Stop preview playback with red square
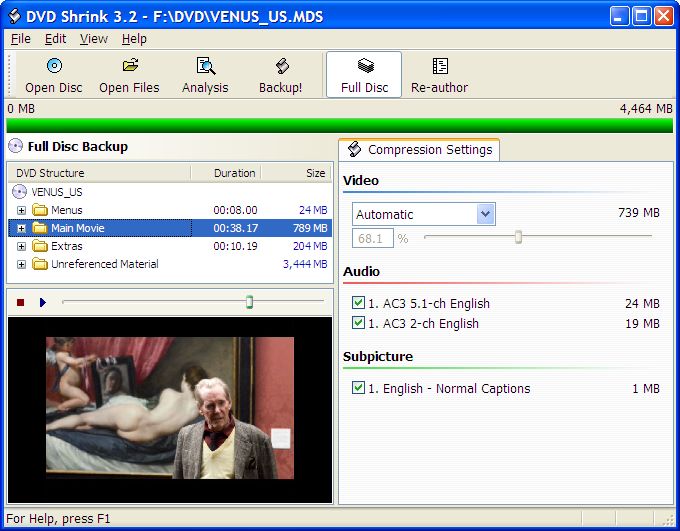 [x=20, y=302]
